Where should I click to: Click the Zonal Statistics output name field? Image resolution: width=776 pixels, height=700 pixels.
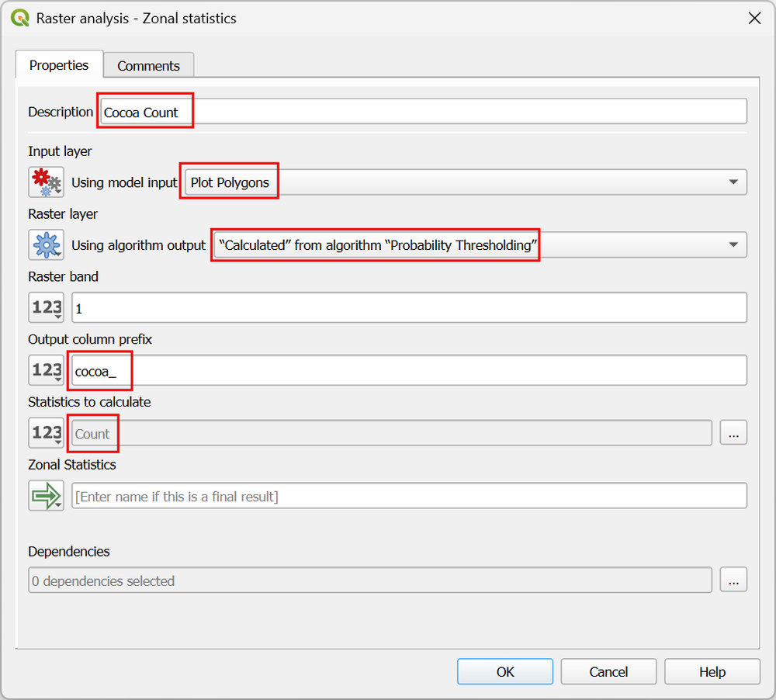[x=409, y=496]
